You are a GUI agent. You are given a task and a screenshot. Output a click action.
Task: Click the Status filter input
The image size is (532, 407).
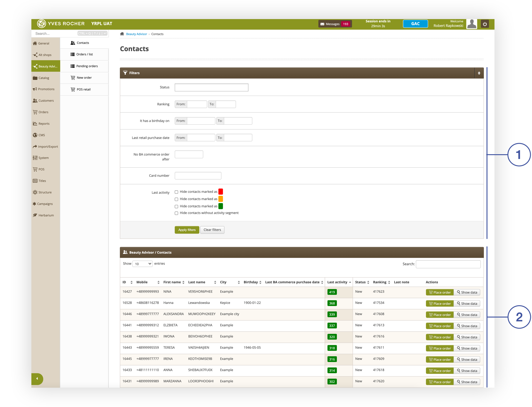pyautogui.click(x=211, y=87)
